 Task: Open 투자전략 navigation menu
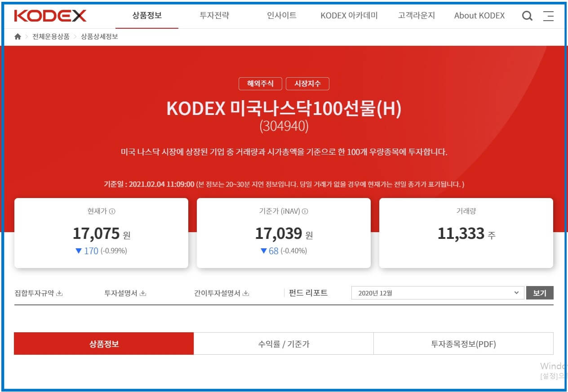point(214,15)
